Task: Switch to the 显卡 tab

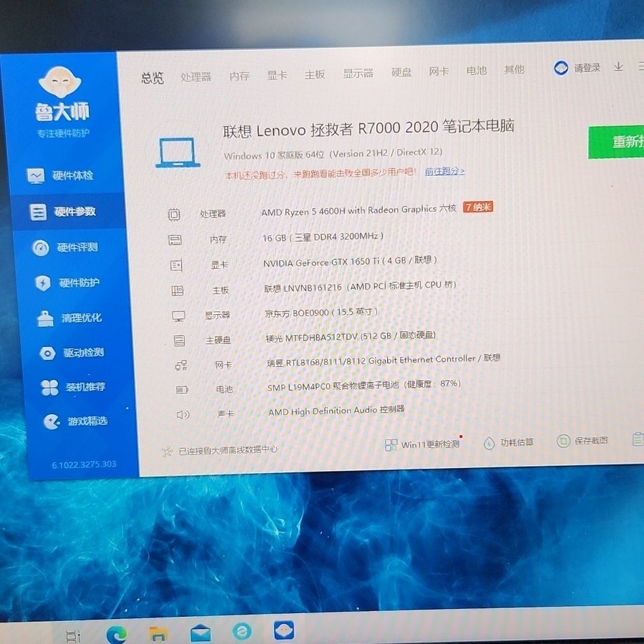Action: pyautogui.click(x=277, y=75)
